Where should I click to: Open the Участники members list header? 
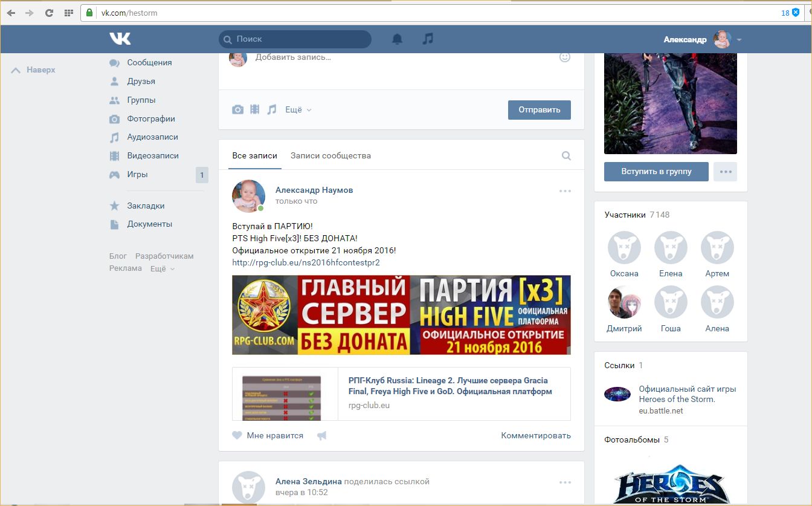point(637,215)
